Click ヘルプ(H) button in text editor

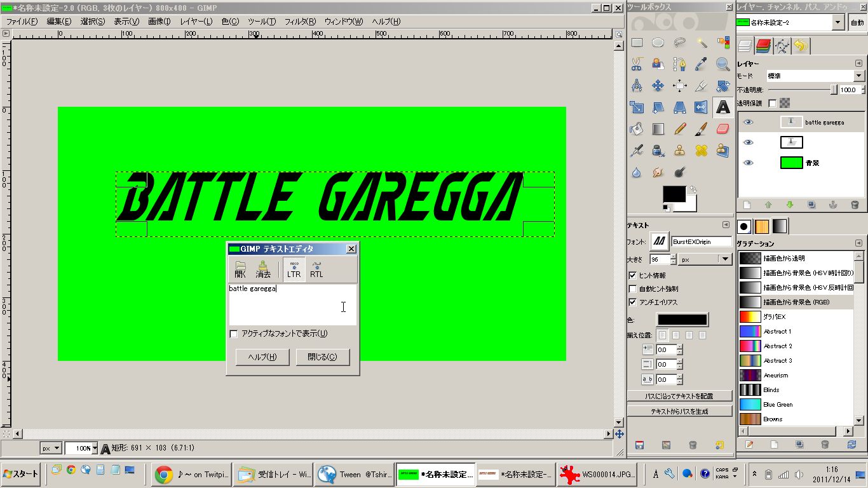coord(263,356)
